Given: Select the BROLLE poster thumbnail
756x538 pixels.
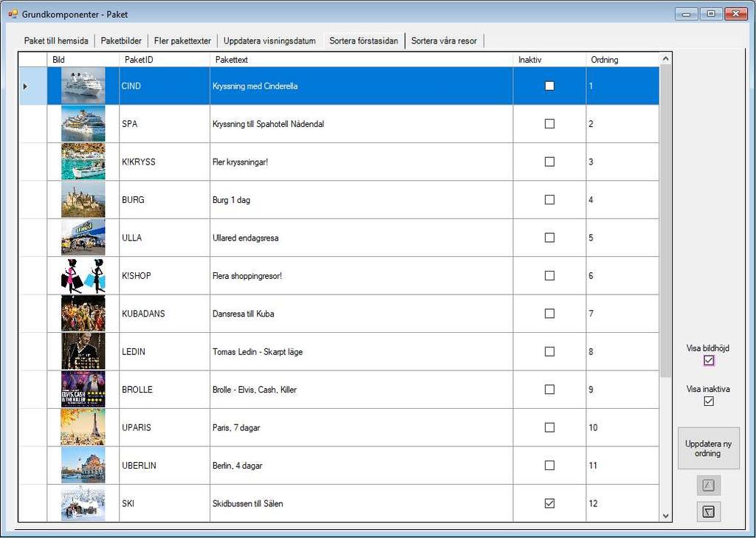Looking at the screenshot, I should pyautogui.click(x=83, y=390).
